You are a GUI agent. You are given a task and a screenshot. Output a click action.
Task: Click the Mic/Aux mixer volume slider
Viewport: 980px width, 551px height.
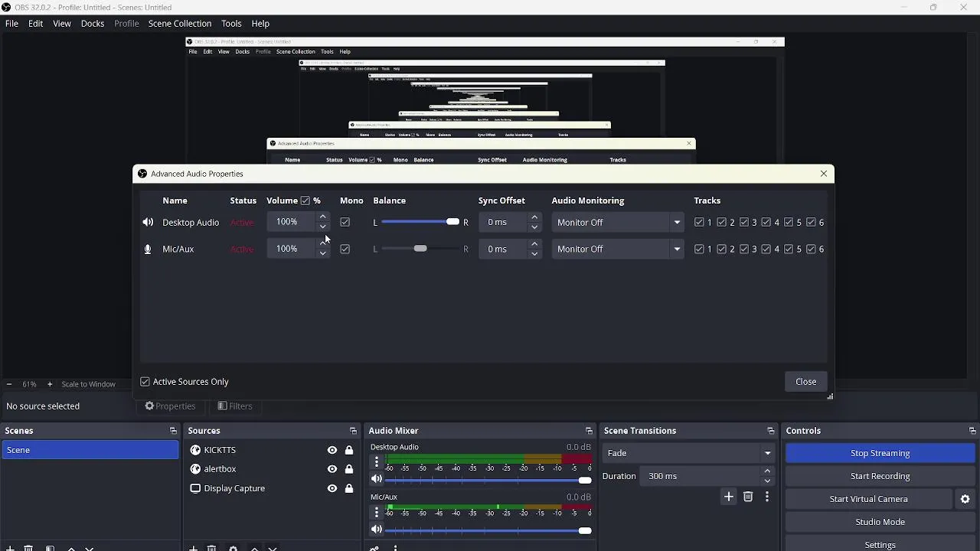488,530
